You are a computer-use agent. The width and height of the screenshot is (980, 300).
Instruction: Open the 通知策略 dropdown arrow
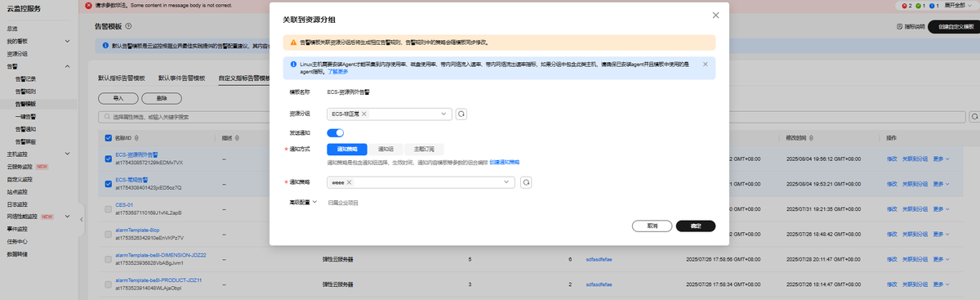coord(508,182)
